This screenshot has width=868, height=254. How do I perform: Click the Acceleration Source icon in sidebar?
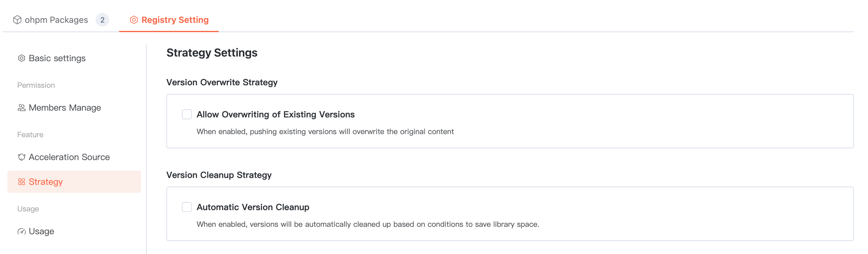point(22,157)
